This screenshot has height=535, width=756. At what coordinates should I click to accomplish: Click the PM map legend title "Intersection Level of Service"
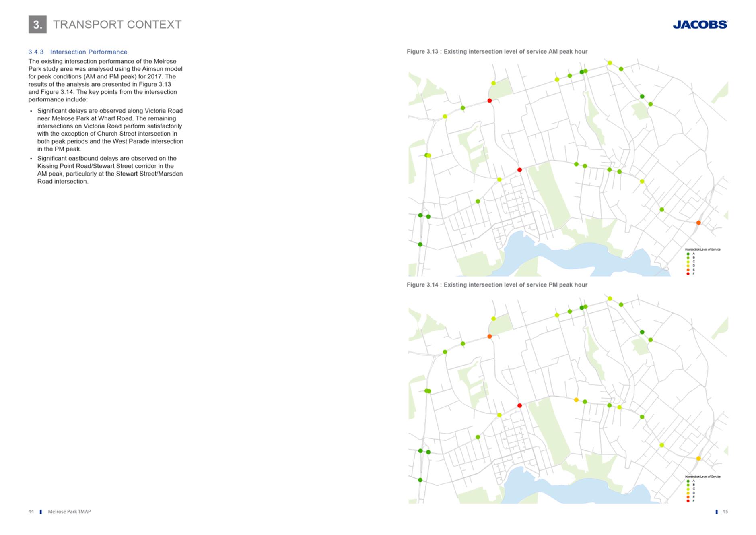(x=702, y=477)
